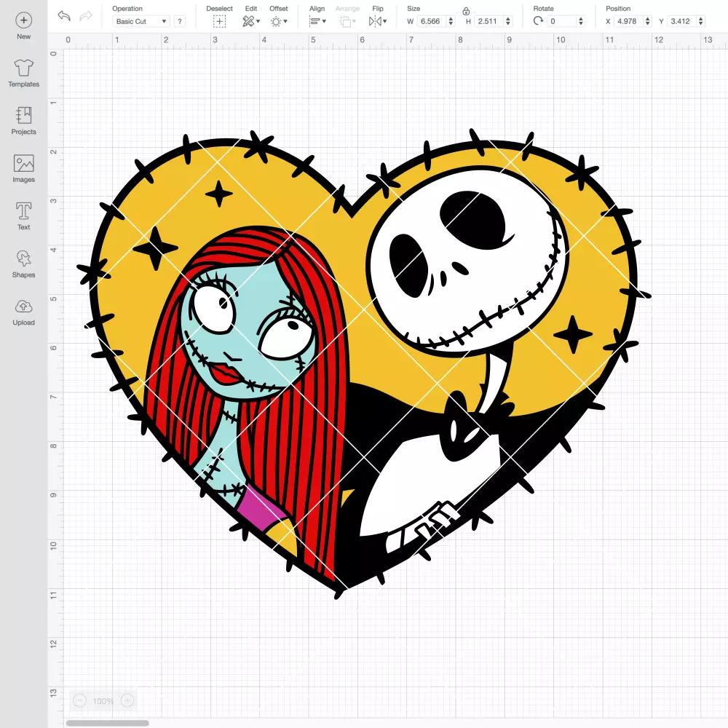This screenshot has height=728, width=728.
Task: Adjust the height stepper arrows
Action: [x=508, y=21]
